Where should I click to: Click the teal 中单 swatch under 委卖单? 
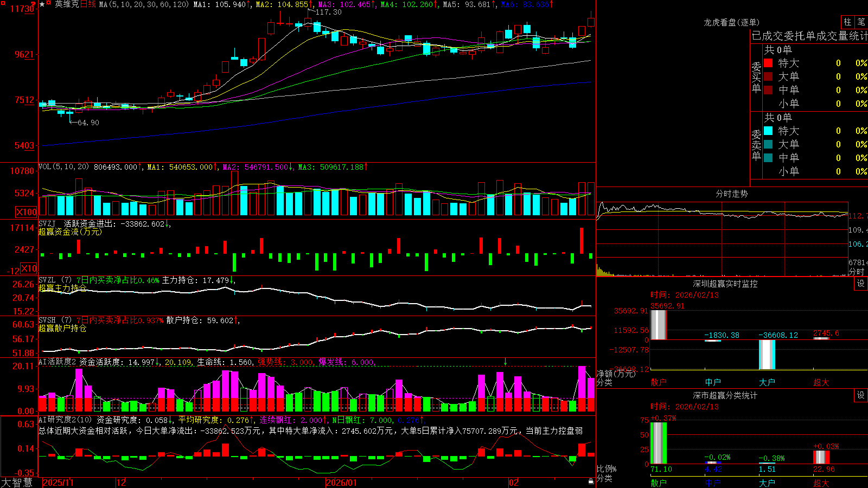768,158
